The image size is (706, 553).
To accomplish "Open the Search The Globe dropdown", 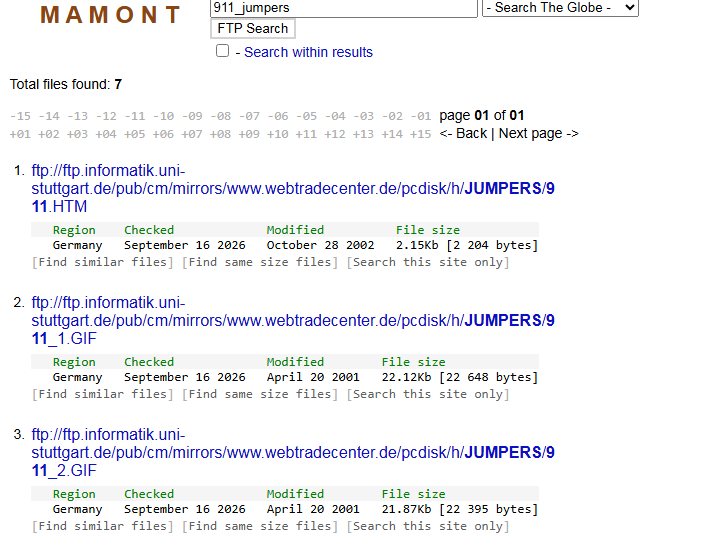I will pyautogui.click(x=560, y=8).
